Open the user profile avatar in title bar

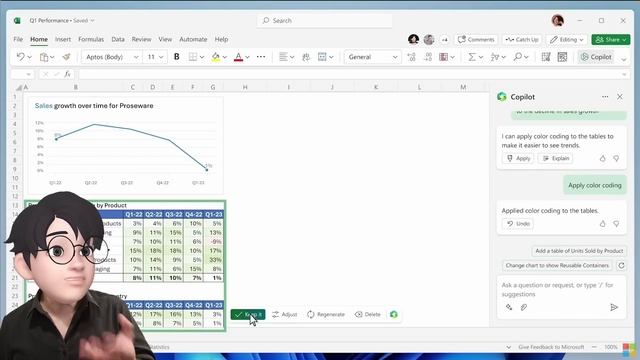click(x=558, y=20)
